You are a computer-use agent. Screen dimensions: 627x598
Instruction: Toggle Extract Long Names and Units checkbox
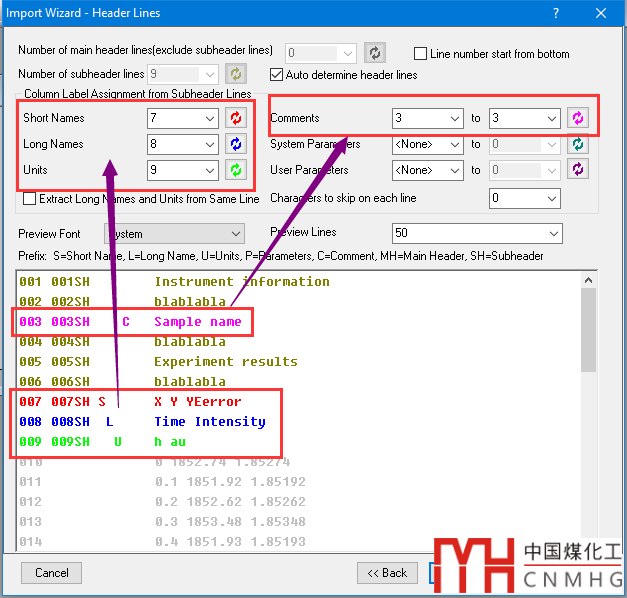click(30, 199)
